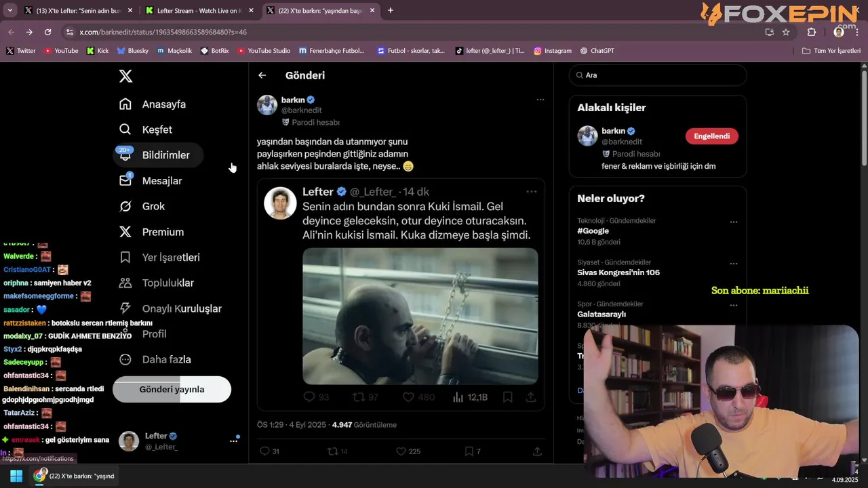
Task: Reload the page
Action: coord(47,32)
